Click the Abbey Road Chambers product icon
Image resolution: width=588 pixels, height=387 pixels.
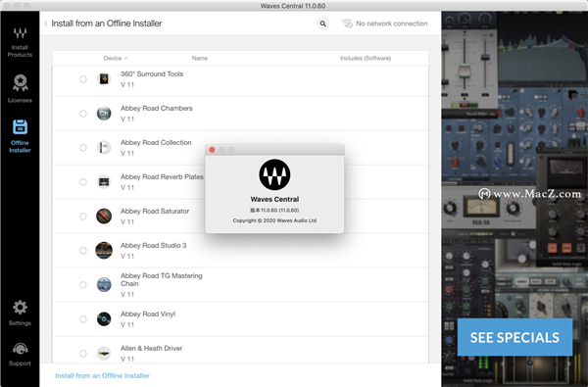104,114
